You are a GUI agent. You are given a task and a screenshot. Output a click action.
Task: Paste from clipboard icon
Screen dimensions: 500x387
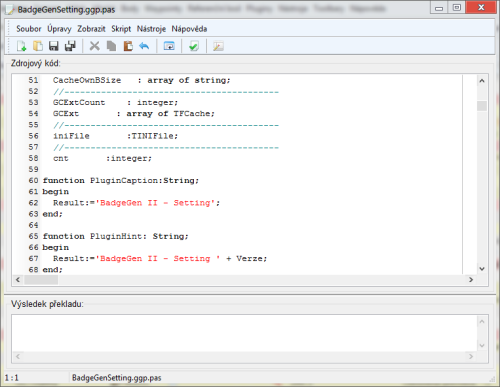point(128,46)
